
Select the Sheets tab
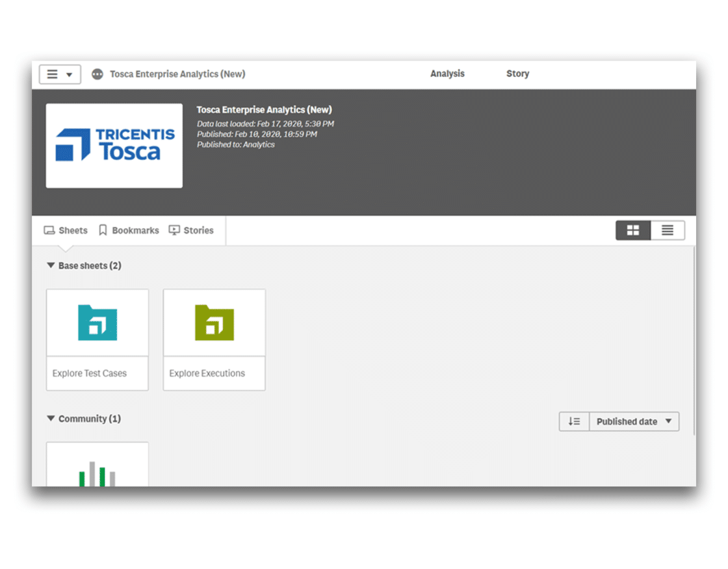[66, 230]
